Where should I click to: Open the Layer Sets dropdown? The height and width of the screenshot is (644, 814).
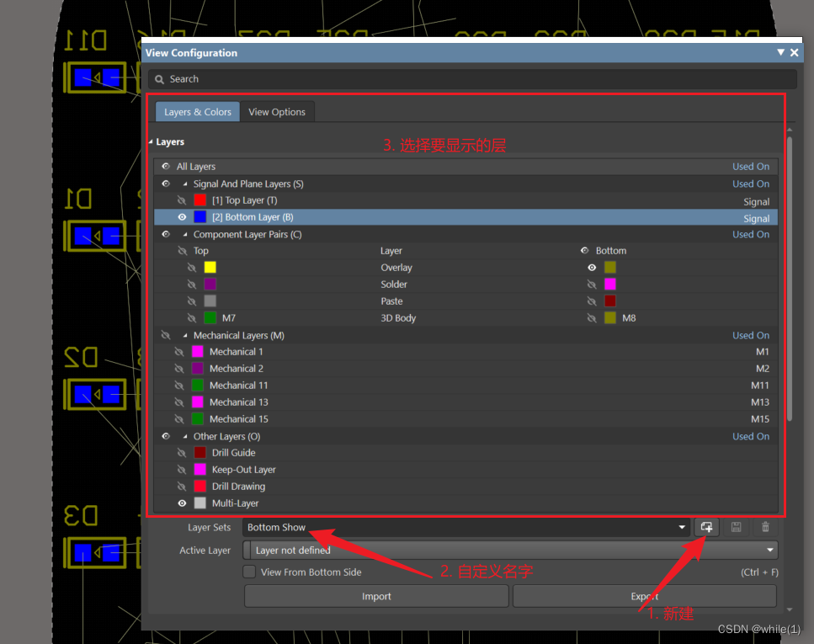click(682, 528)
